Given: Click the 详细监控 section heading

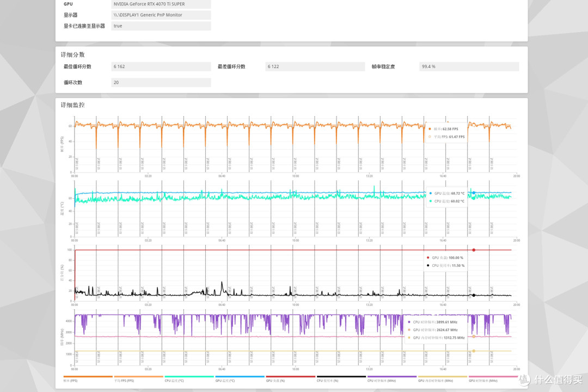Looking at the screenshot, I should tap(73, 105).
